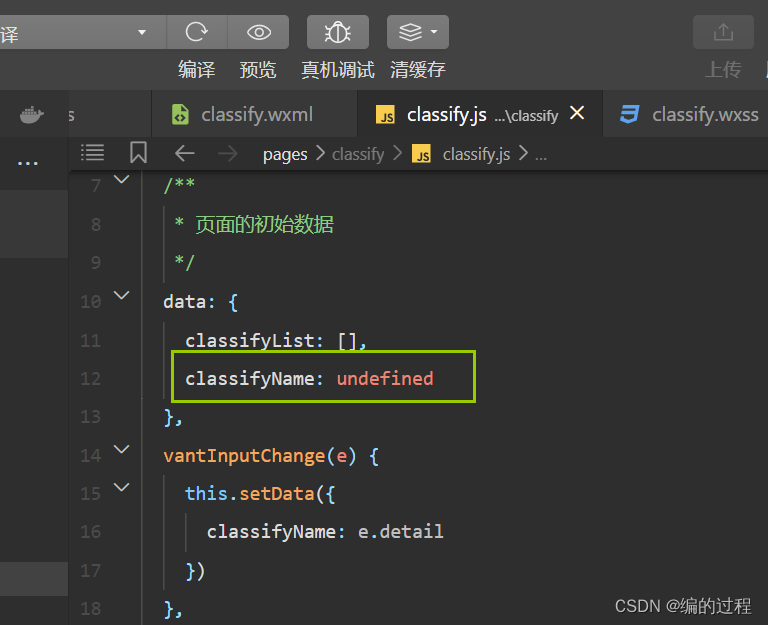
Task: Open the compile mode dropdown arrow
Action: [x=142, y=32]
